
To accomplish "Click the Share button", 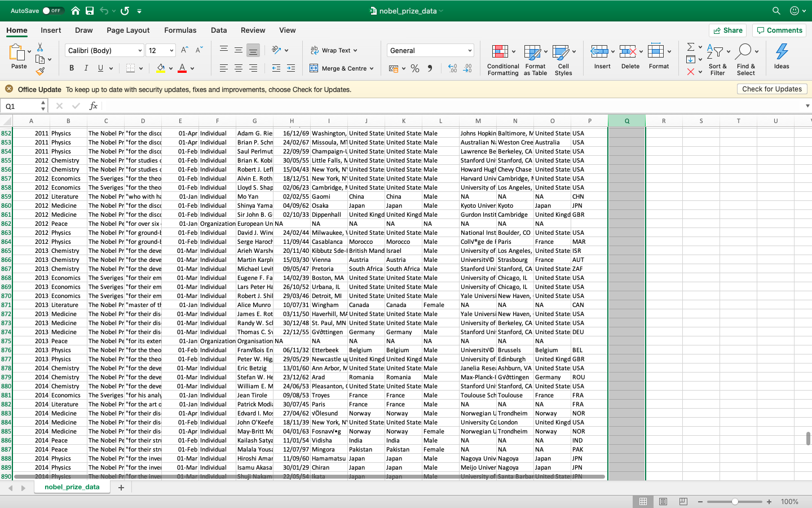I will (727, 30).
